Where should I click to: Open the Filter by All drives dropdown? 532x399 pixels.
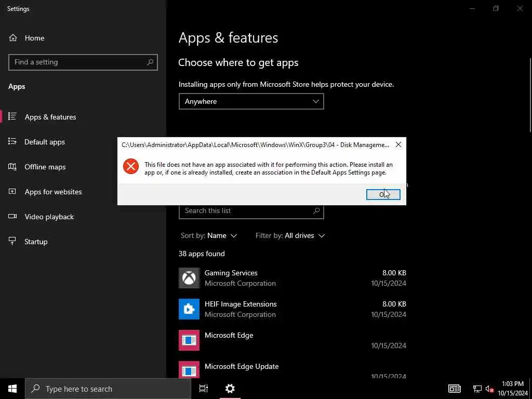pos(290,235)
